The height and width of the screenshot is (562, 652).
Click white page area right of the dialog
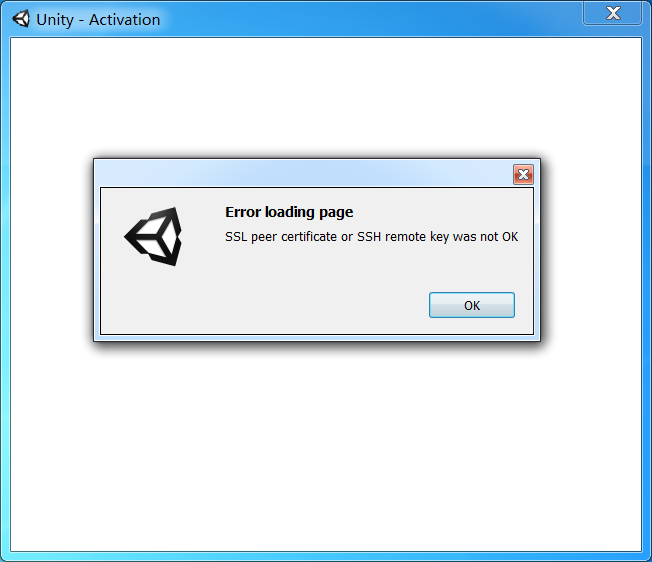click(x=591, y=249)
